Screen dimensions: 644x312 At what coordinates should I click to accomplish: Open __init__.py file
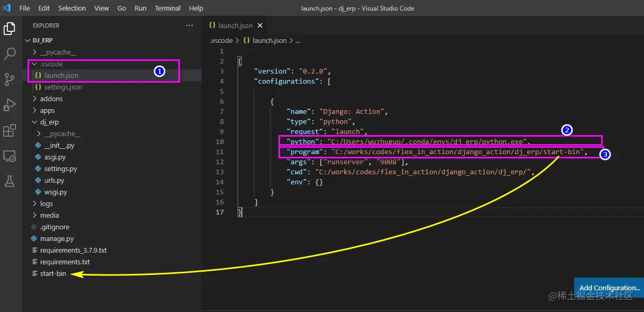59,145
